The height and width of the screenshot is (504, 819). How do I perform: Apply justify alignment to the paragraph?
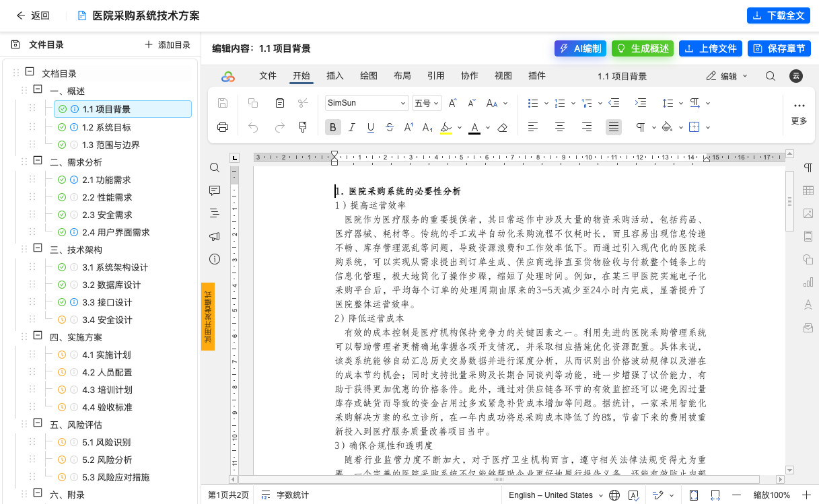point(613,127)
